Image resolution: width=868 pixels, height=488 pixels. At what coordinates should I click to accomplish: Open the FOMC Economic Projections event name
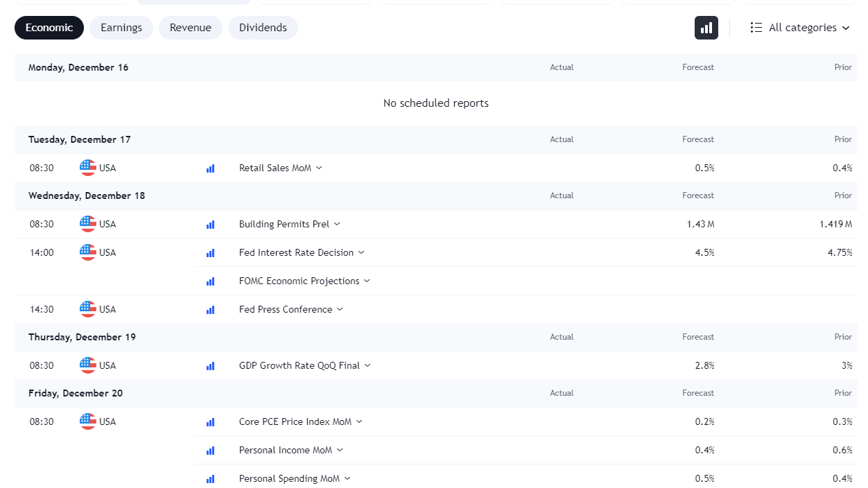(300, 281)
